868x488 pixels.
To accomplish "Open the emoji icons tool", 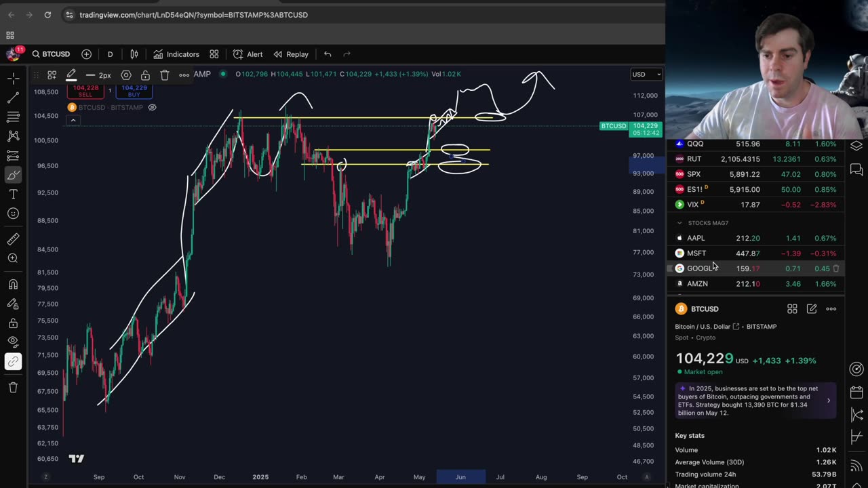I will (13, 213).
